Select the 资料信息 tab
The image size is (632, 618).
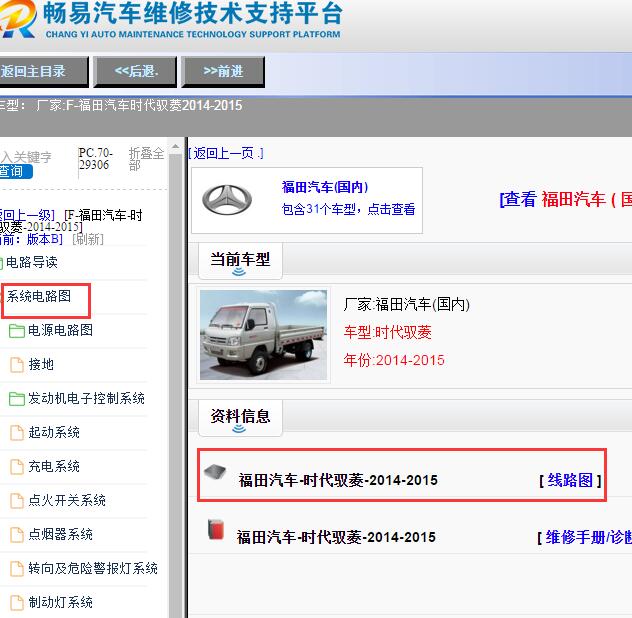click(240, 418)
